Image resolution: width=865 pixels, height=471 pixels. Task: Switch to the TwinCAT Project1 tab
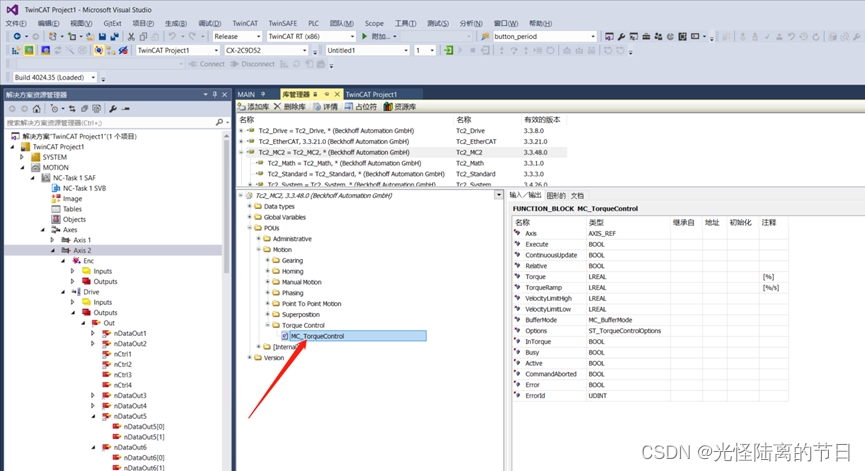click(x=371, y=94)
